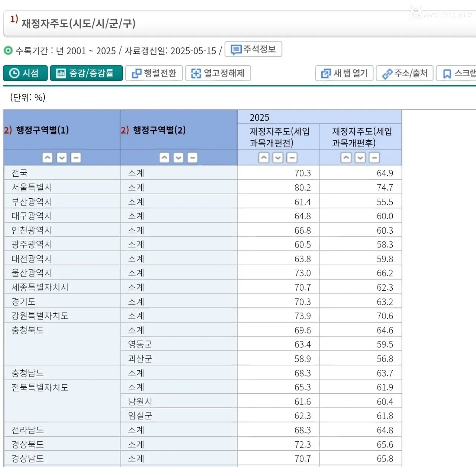The image size is (476, 467).
Task: Collapse the 행정구역별(2) column
Action: (192, 158)
